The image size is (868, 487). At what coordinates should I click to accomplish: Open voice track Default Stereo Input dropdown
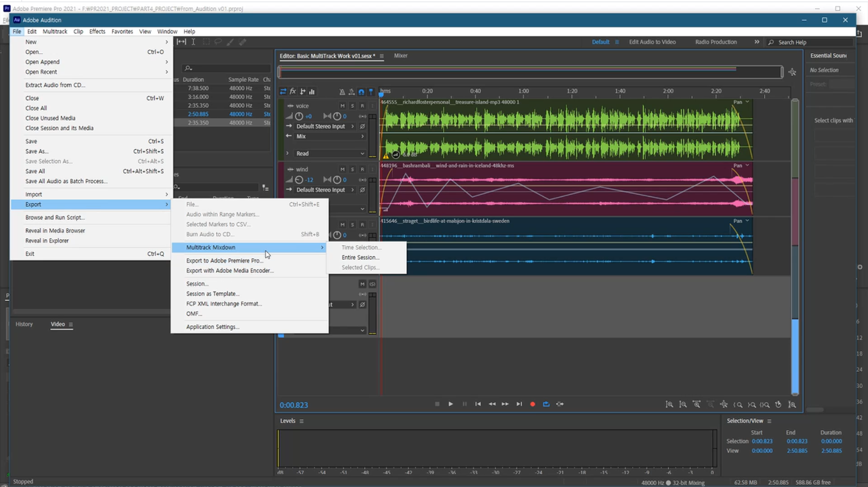pyautogui.click(x=325, y=126)
